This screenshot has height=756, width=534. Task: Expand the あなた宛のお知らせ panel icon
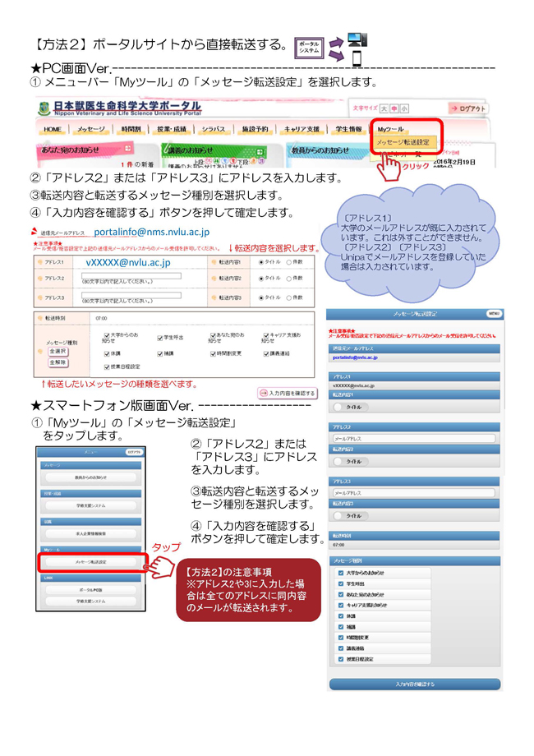click(128, 149)
